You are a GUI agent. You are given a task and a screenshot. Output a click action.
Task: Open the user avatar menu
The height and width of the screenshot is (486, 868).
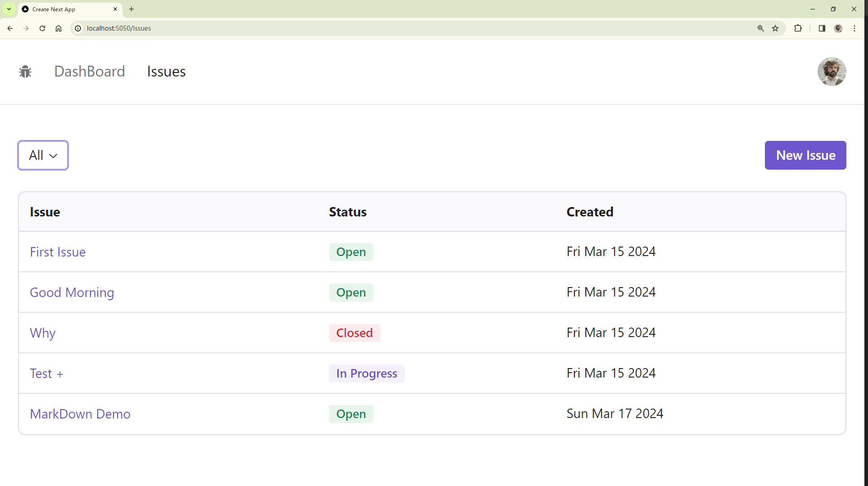(x=832, y=72)
